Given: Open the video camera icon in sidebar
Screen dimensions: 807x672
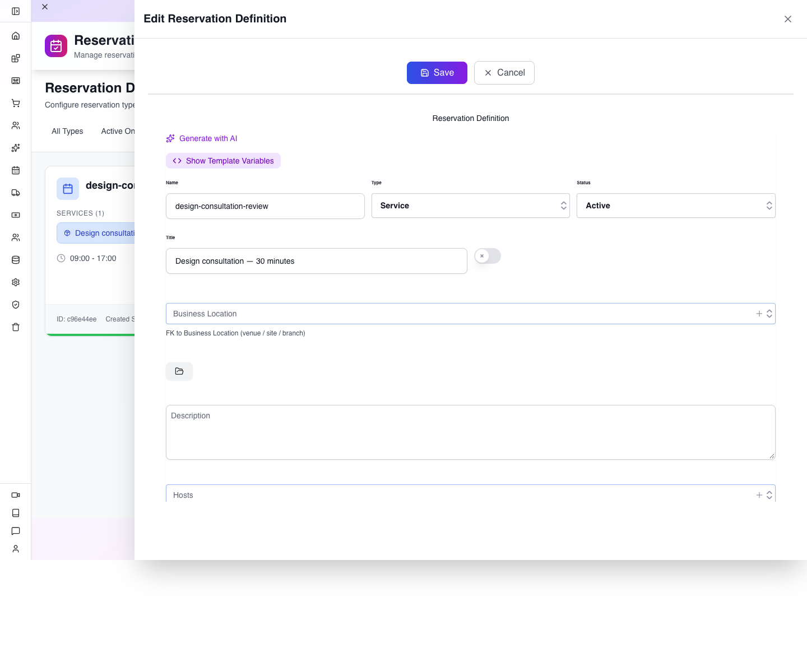Looking at the screenshot, I should 16,495.
